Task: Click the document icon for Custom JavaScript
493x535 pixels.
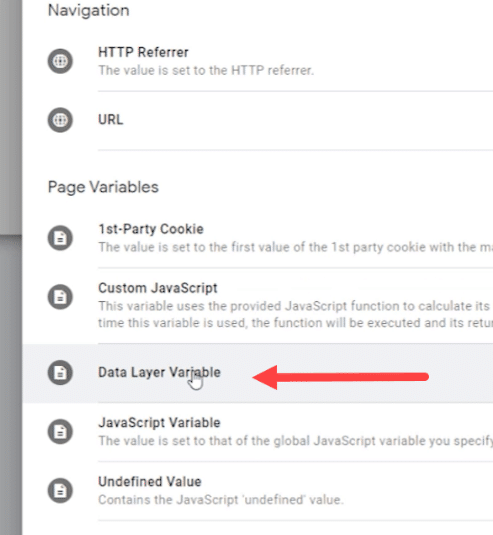Action: (x=60, y=297)
